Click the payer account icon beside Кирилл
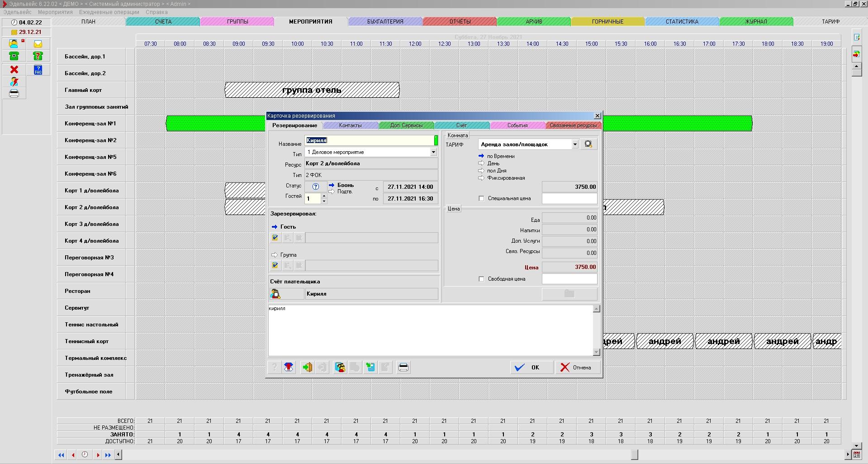 [x=275, y=294]
